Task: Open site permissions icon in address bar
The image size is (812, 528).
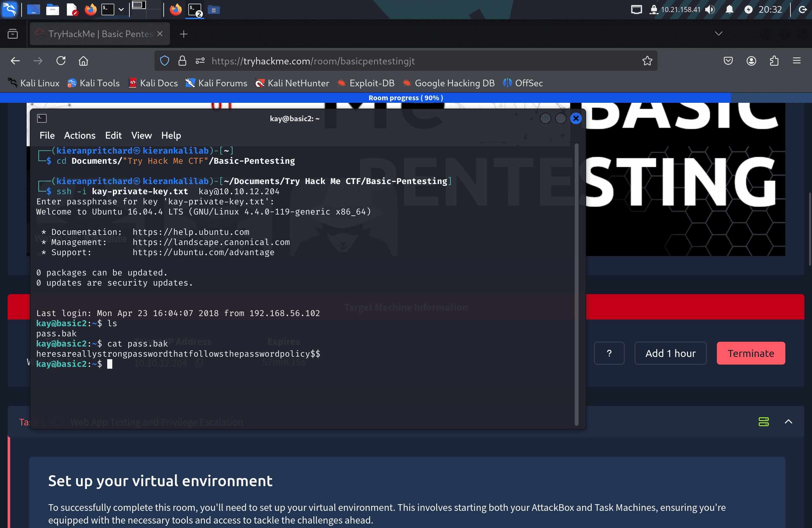Action: (x=200, y=61)
